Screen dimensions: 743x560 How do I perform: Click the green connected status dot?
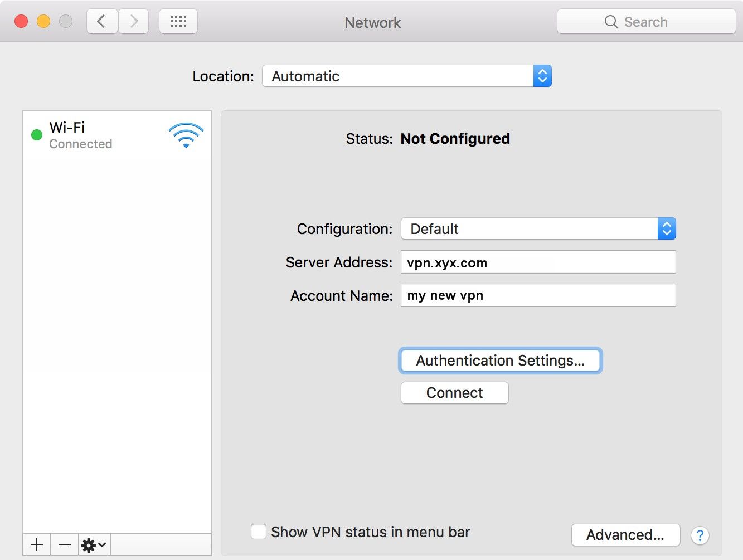[x=37, y=134]
